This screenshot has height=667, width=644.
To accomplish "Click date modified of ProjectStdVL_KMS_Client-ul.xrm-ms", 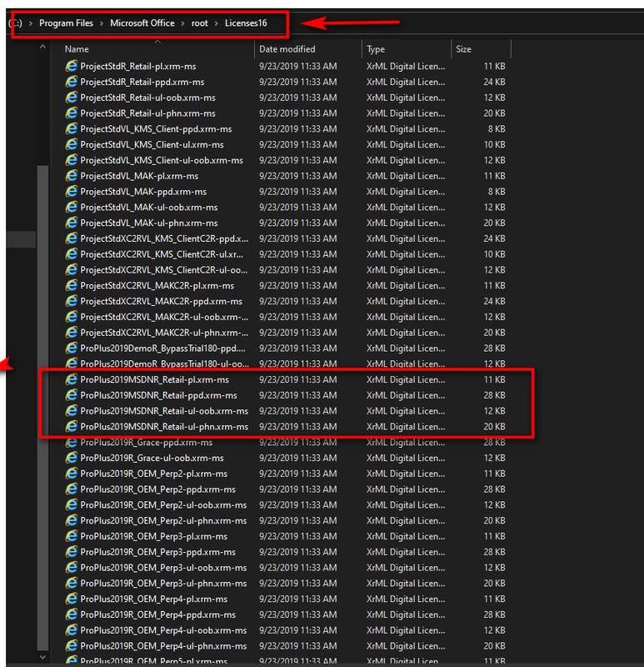I will click(297, 144).
